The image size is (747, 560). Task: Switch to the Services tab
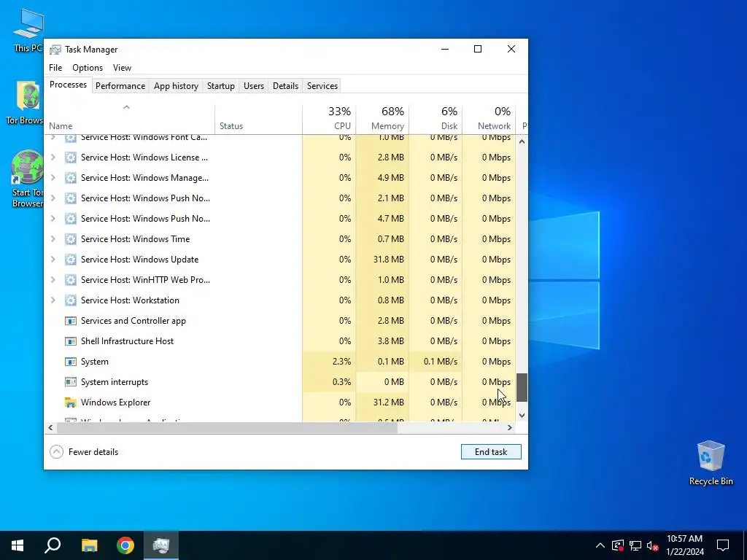(x=322, y=86)
